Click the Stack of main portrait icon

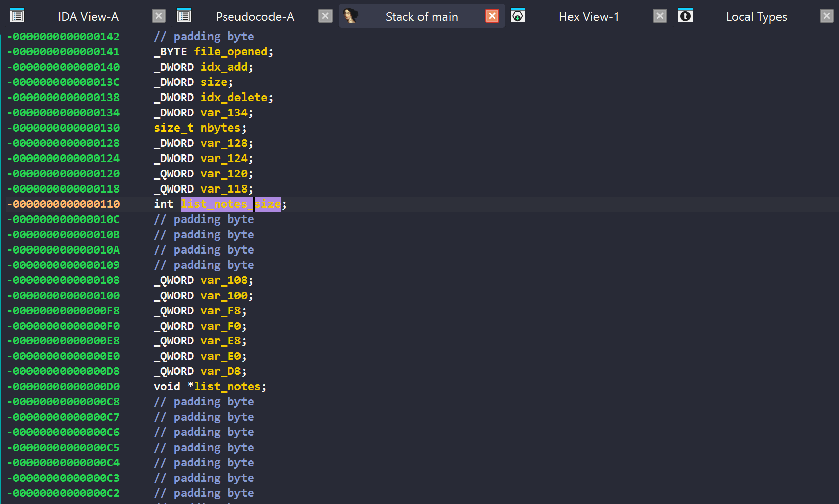coord(350,16)
